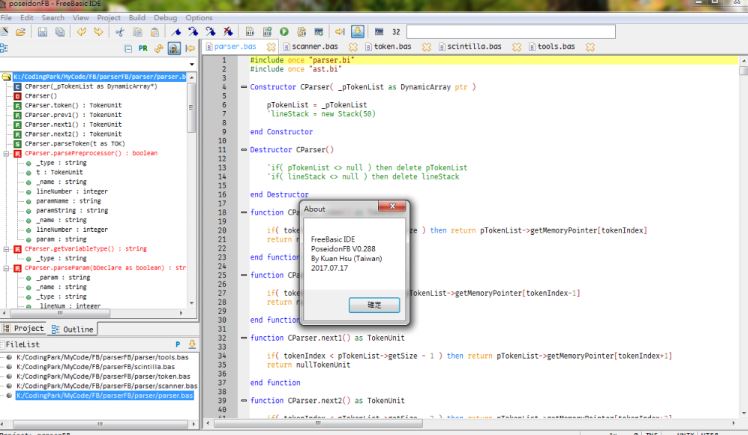The height and width of the screenshot is (435, 748).
Task: Click the clear bookmarks flag with red X
Action: [x=228, y=32]
